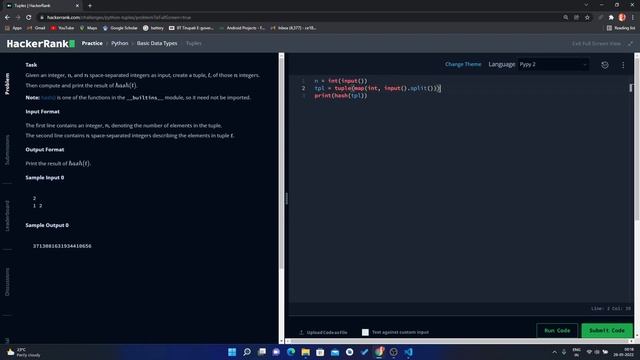Click the HackerRank logo
Screen dimensions: 640x360
click(40, 44)
